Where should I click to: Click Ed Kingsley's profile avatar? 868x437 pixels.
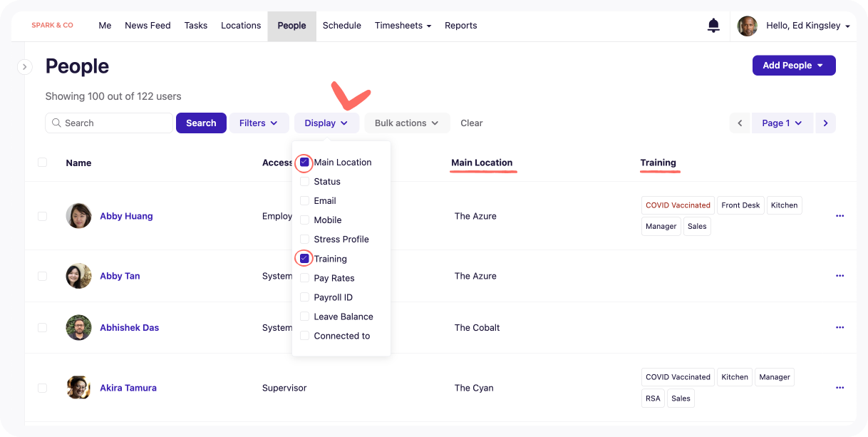click(747, 26)
